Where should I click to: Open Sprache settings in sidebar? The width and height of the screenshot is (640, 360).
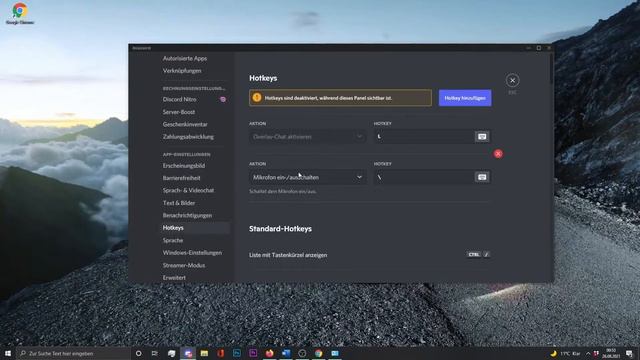point(173,240)
